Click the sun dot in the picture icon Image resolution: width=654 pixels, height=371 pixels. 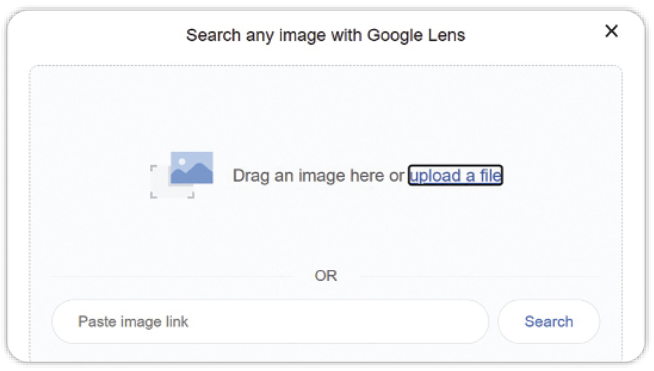click(x=182, y=162)
